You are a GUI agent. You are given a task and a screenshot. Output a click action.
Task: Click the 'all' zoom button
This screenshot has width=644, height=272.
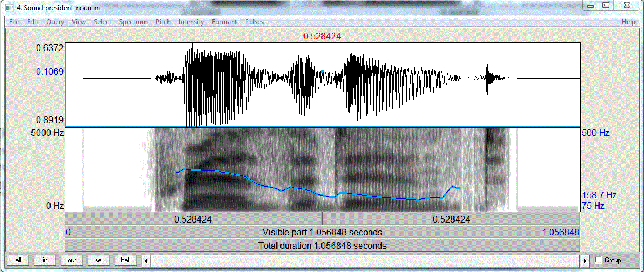point(18,260)
